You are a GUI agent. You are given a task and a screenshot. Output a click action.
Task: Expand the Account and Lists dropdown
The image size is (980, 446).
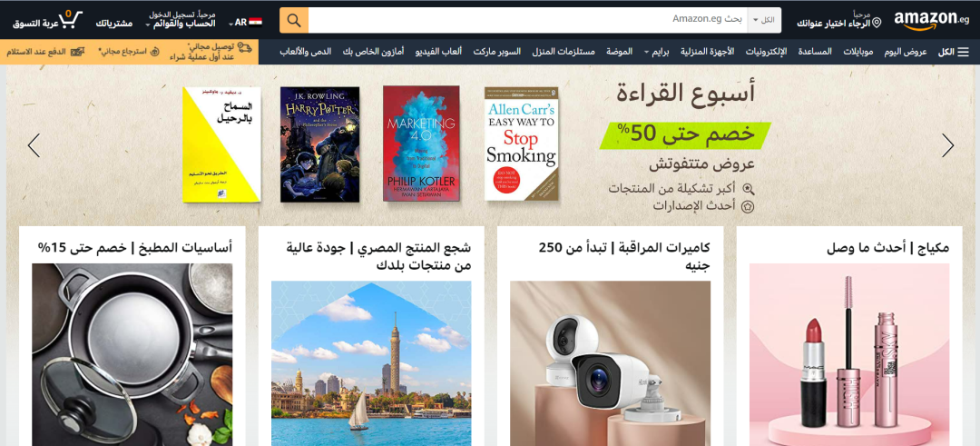click(180, 19)
